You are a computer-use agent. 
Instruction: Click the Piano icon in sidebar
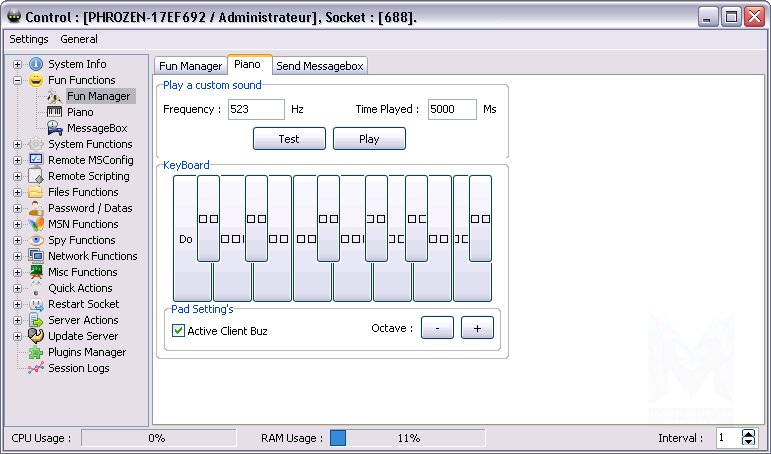(x=55, y=112)
